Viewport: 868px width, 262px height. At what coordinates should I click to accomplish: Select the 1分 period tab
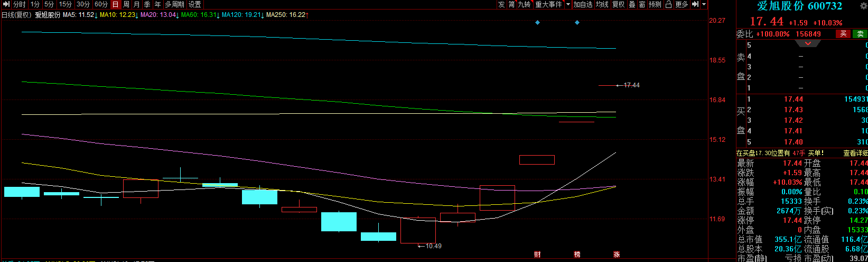35,4
